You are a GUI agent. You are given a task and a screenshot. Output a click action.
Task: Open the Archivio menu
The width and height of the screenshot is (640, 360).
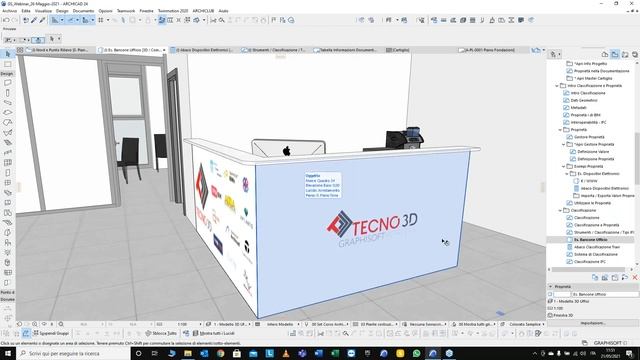point(9,11)
